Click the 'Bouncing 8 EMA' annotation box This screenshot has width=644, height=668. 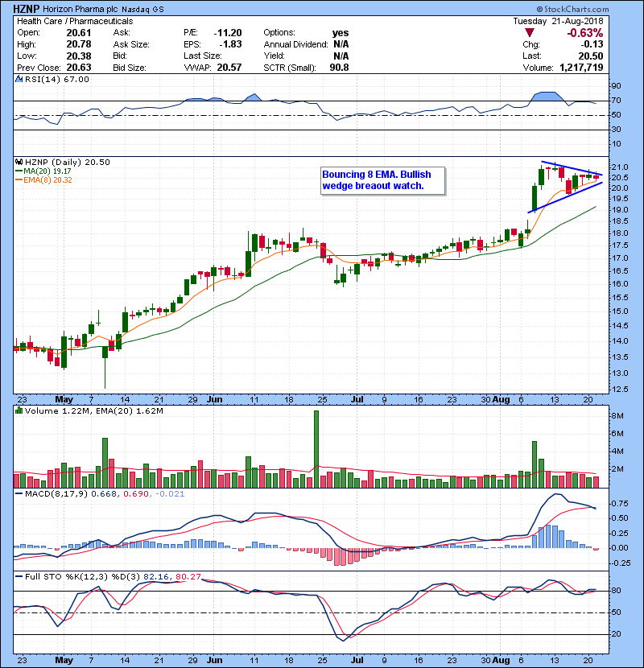(382, 180)
